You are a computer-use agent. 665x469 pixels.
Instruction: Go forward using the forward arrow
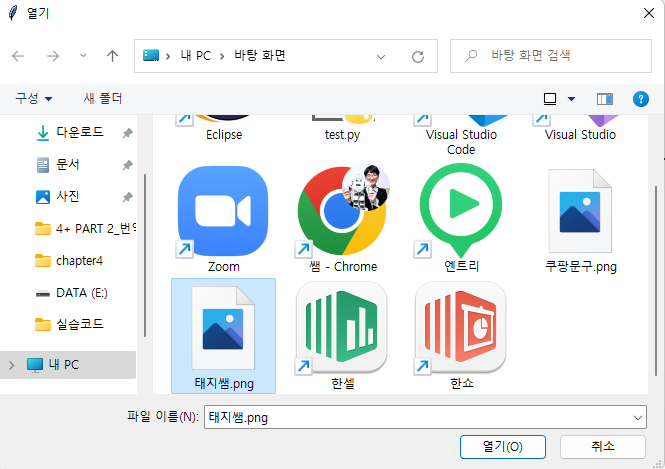pos(53,56)
